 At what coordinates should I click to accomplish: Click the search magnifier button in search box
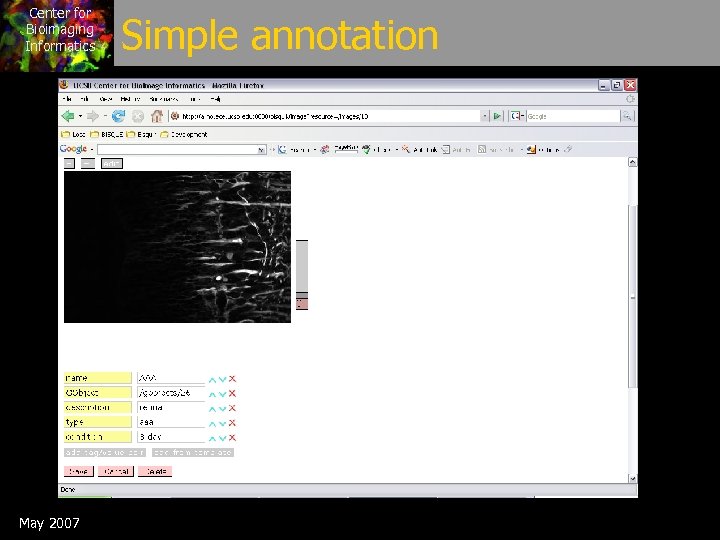tap(627, 116)
